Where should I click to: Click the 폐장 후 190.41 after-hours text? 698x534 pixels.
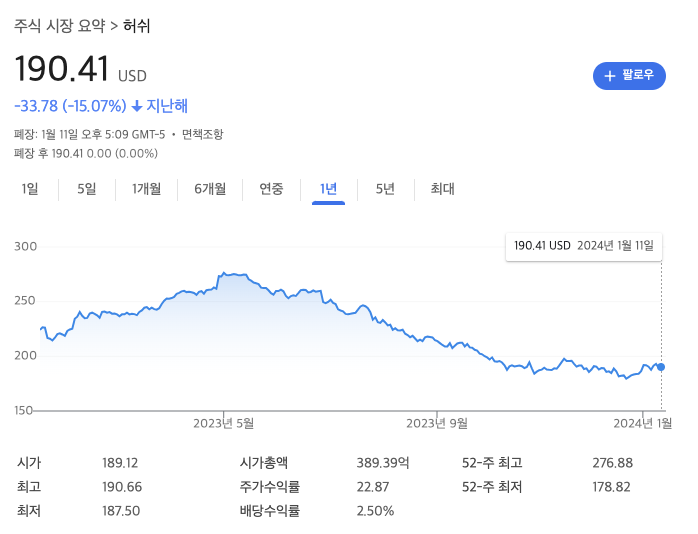[86, 154]
